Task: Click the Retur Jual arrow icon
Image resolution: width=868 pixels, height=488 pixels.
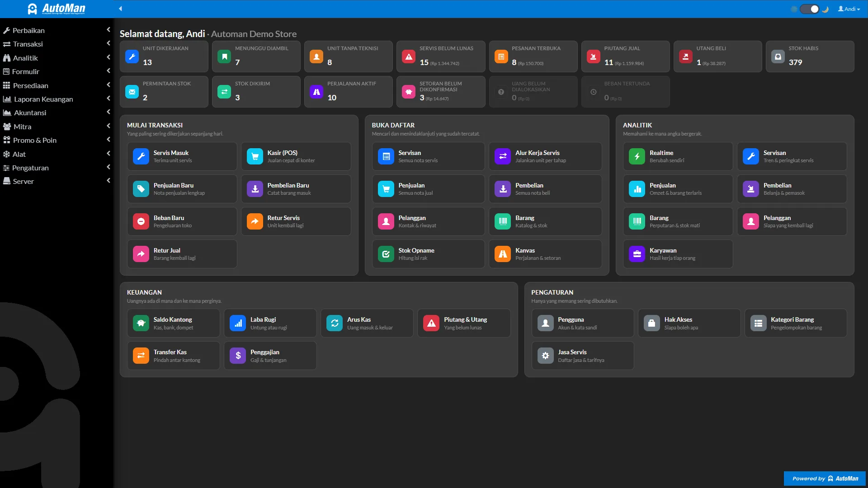Action: pos(141,254)
